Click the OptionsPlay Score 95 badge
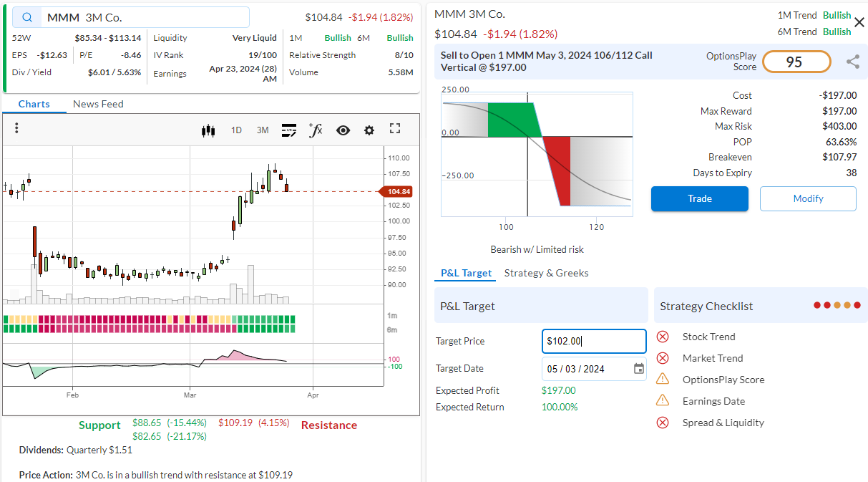 click(x=796, y=62)
